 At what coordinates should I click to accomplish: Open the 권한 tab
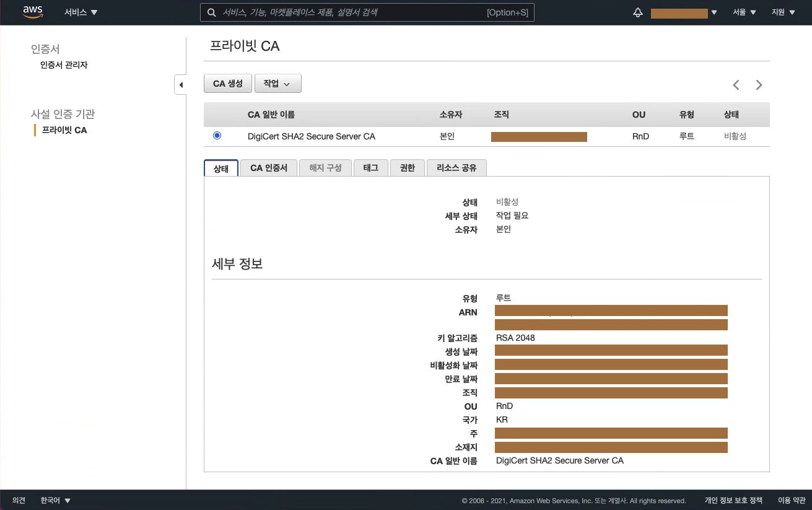[408, 168]
